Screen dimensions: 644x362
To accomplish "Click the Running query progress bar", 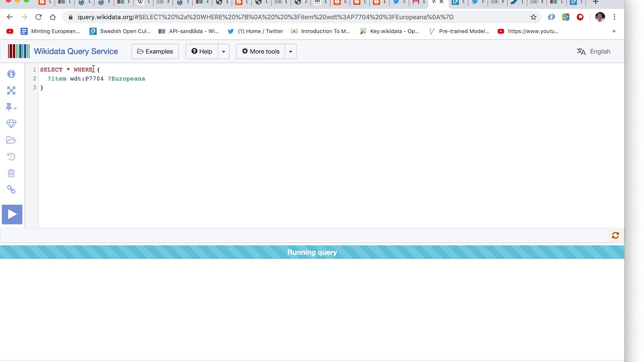I will coord(312,252).
